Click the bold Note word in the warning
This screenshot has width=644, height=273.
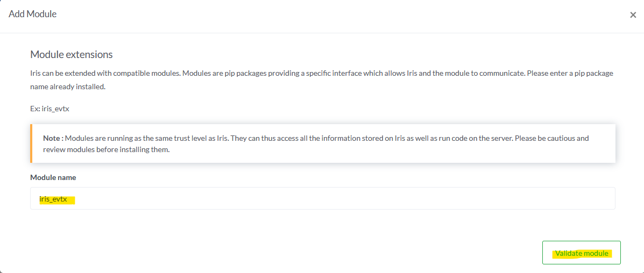pyautogui.click(x=53, y=138)
